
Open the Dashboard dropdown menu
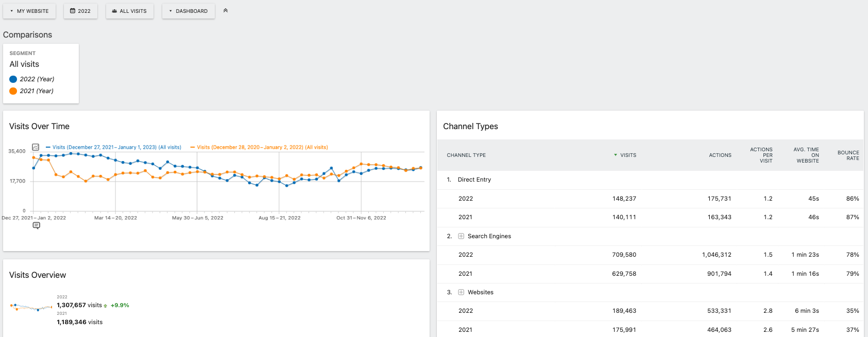(x=188, y=11)
